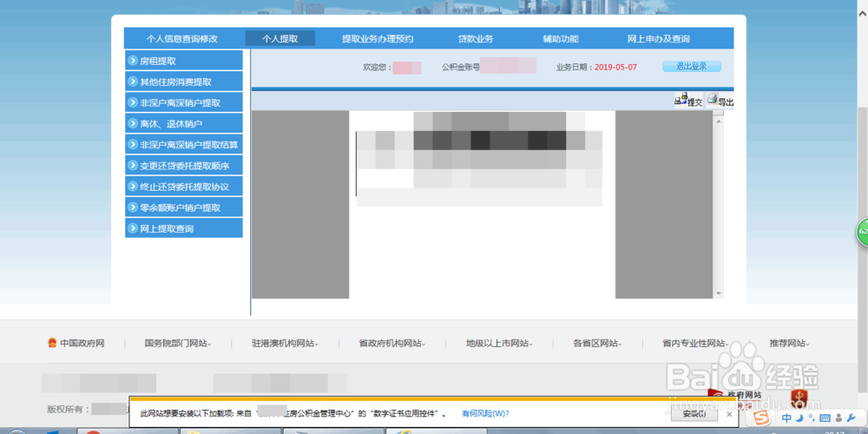Select 零余额账户销户提取 sidebar item
Viewport: 868px width, 434px height.
point(184,207)
